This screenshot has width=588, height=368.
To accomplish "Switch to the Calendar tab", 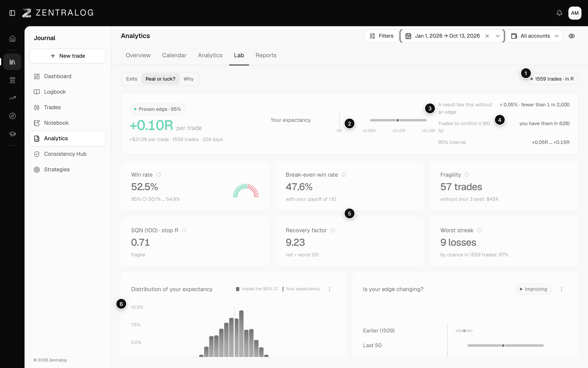I will pyautogui.click(x=174, y=55).
